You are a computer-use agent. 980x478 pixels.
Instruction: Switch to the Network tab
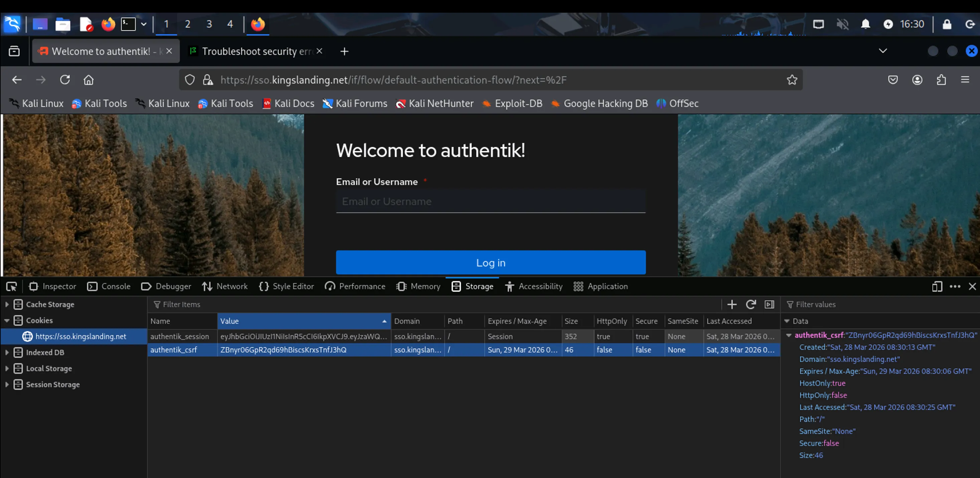click(225, 286)
